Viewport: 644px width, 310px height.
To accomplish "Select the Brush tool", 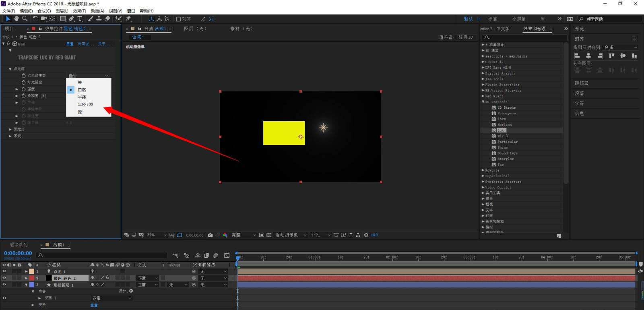I will 91,19.
